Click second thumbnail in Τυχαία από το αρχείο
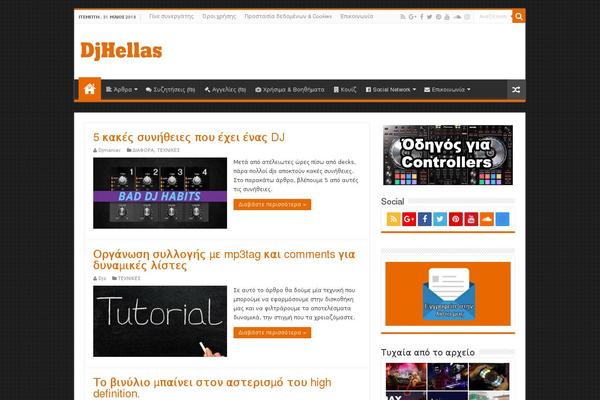 tap(448, 377)
